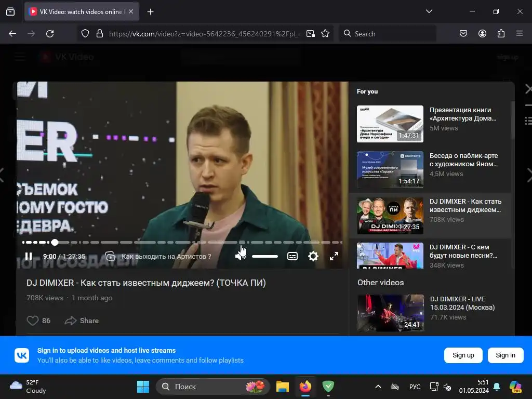This screenshot has width=532, height=399.
Task: Click the dimmed Sign up link in header
Action: pos(508,57)
